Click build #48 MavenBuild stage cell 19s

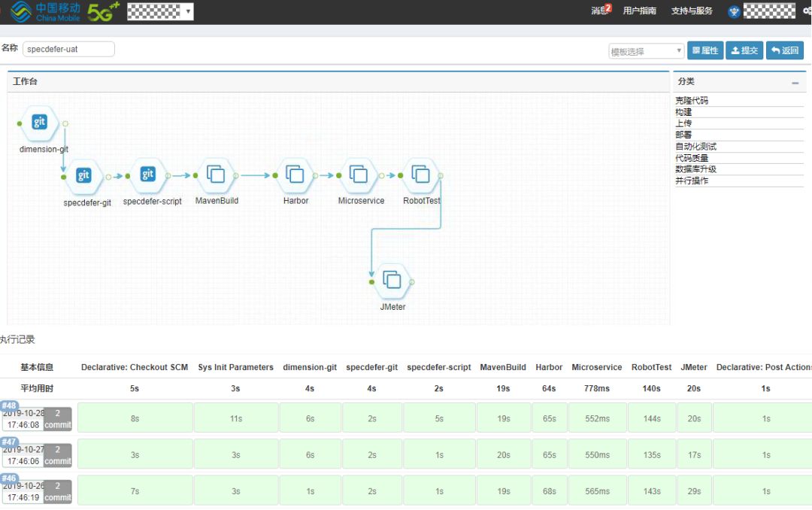tap(503, 417)
